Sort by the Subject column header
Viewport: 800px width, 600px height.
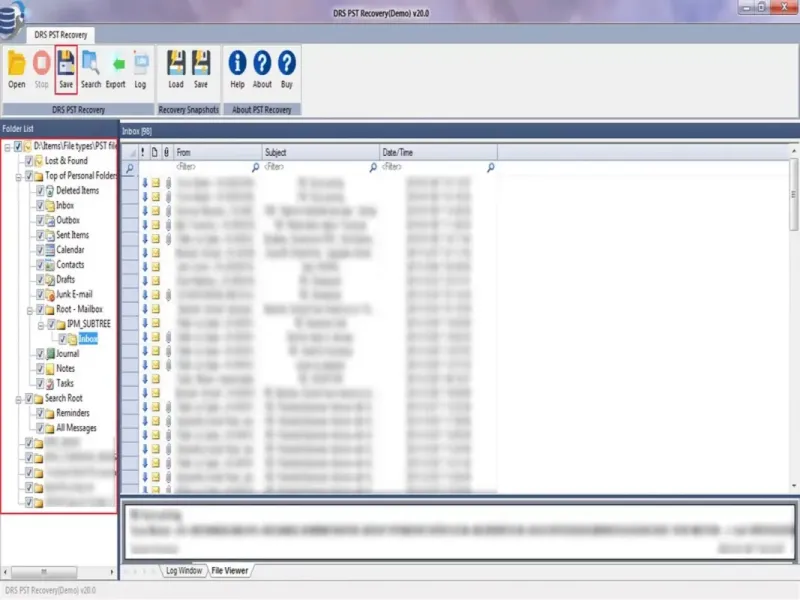pyautogui.click(x=320, y=152)
